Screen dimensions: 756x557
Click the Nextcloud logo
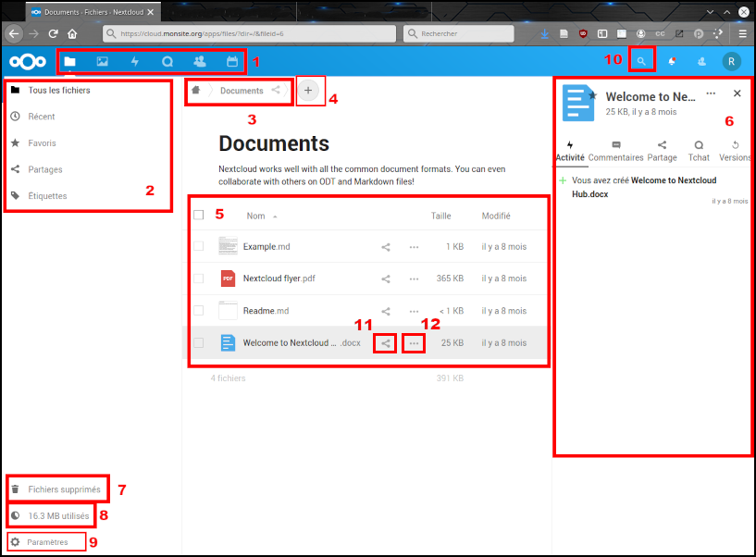[28, 62]
